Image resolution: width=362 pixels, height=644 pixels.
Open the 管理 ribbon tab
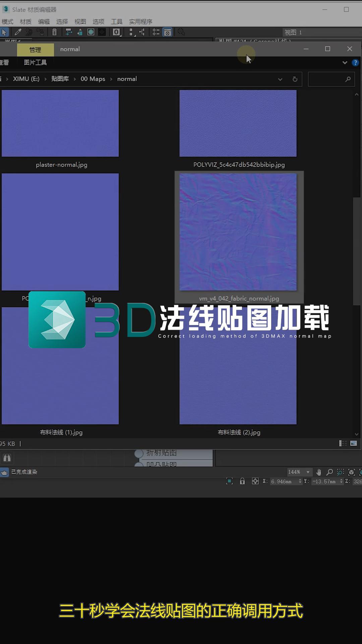[x=35, y=50]
